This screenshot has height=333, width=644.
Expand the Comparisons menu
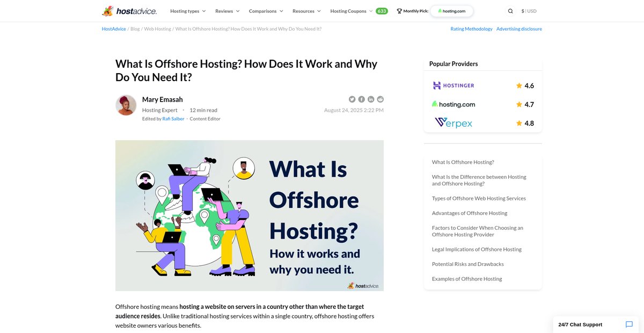click(266, 11)
